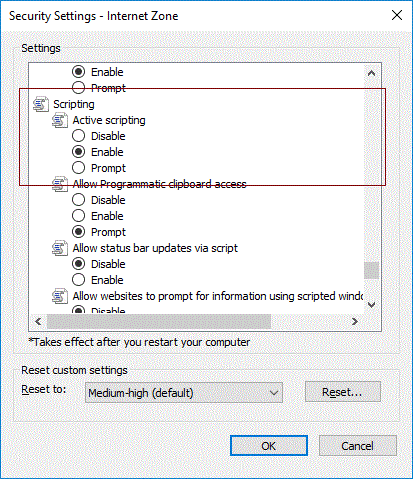The height and width of the screenshot is (479, 413).
Task: Select Disable under Active scripting
Action: (78, 136)
